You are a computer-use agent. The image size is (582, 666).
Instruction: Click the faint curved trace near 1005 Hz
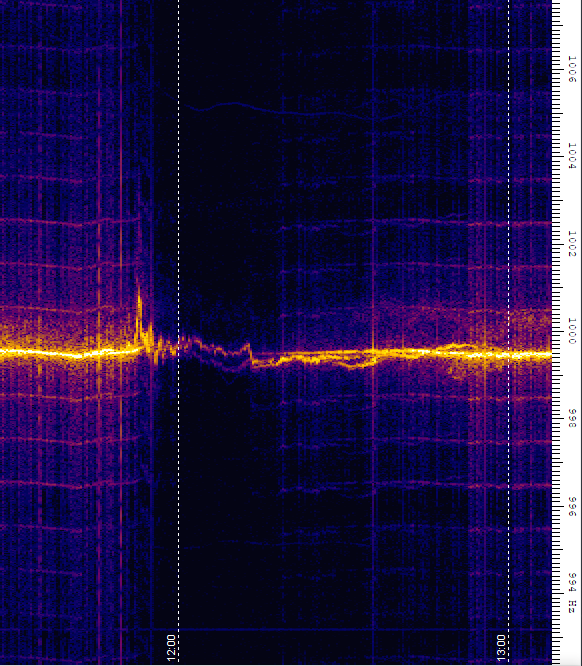276,109
